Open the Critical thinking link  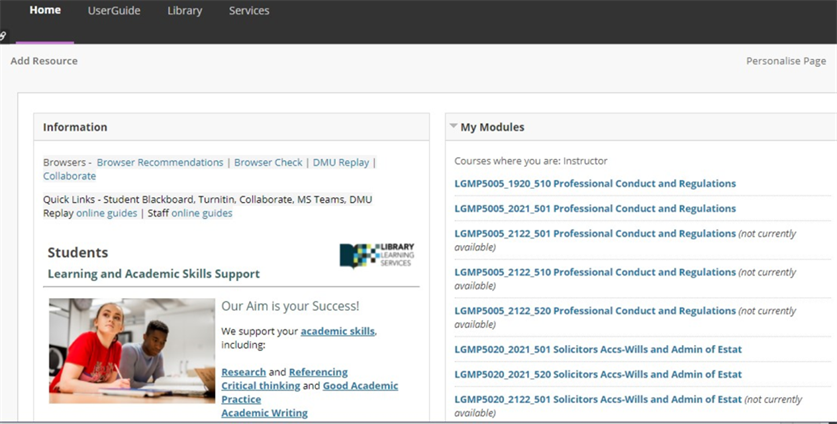pos(260,386)
